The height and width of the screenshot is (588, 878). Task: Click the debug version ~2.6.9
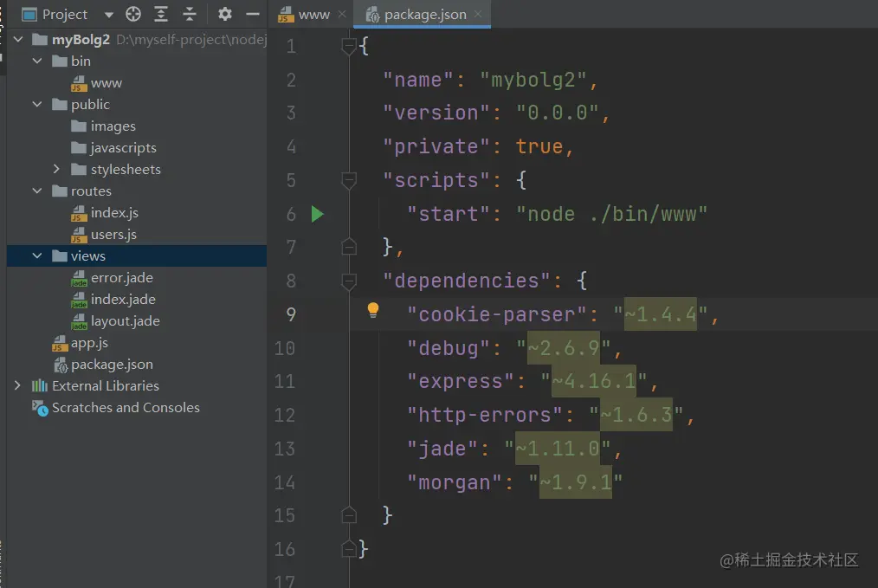click(x=564, y=348)
